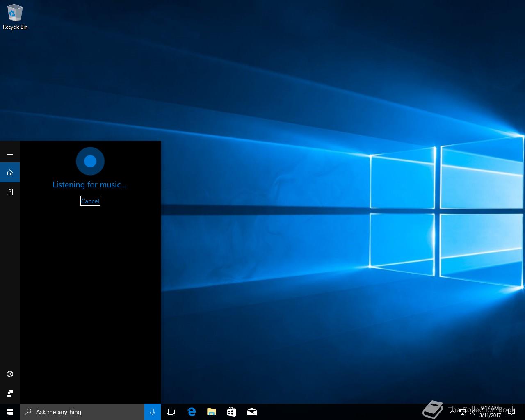The image size is (525, 420).
Task: Open Cortana Settings gear
Action: [10, 374]
